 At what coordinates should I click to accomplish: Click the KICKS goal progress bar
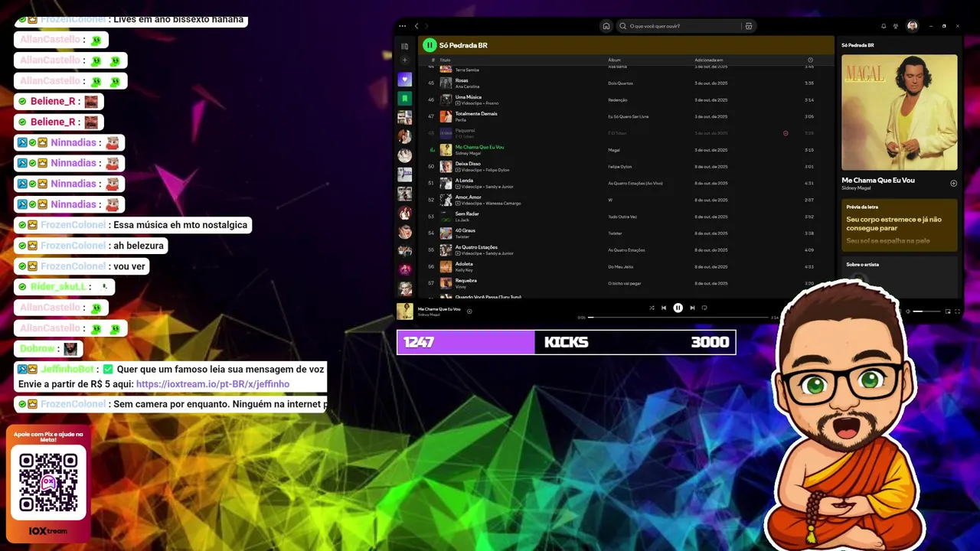click(567, 342)
